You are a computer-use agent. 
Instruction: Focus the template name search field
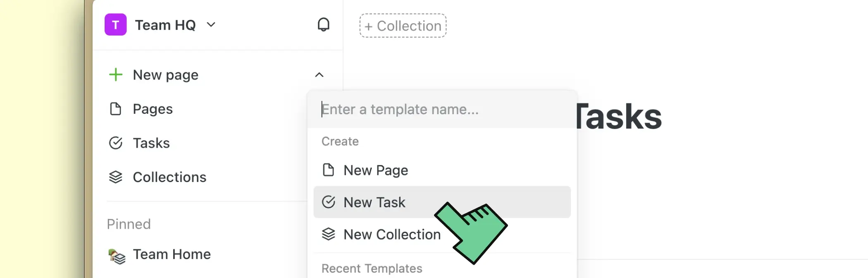tap(442, 110)
